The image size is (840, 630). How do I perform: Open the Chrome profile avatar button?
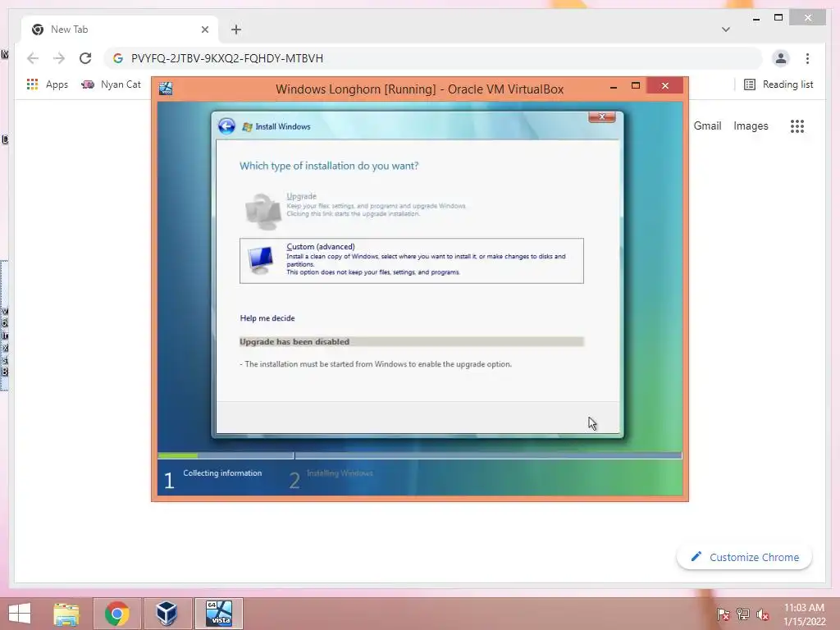[781, 58]
